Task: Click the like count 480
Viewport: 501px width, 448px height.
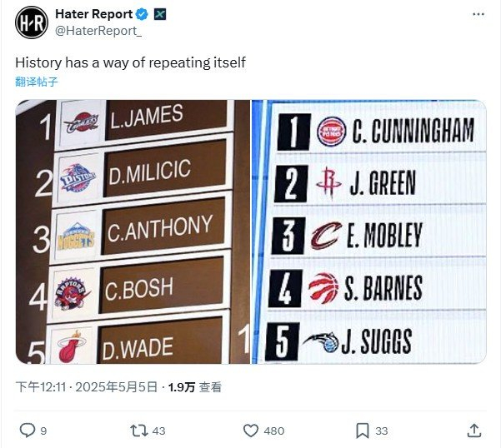Action: coord(273,431)
